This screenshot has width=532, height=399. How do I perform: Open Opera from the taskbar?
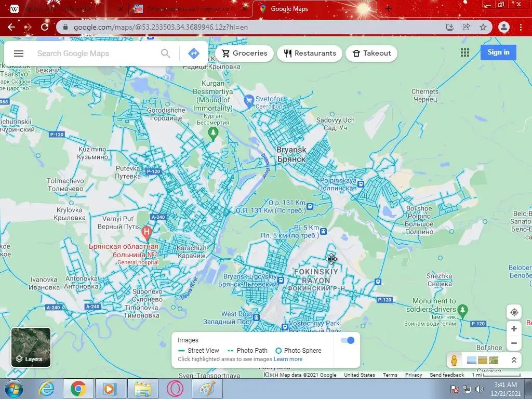tap(175, 389)
